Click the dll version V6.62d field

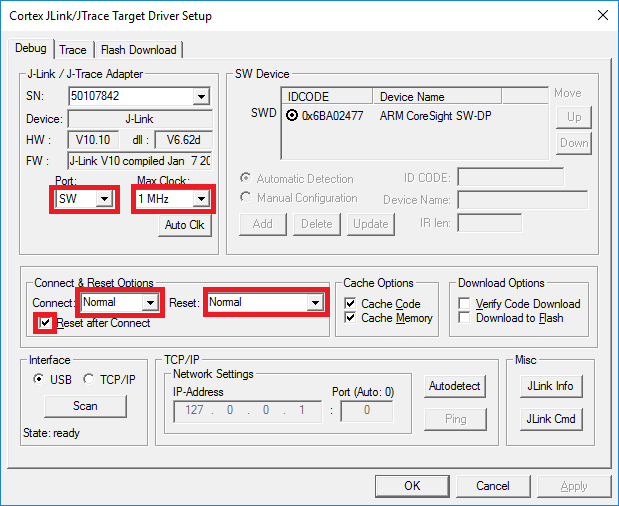(x=184, y=140)
